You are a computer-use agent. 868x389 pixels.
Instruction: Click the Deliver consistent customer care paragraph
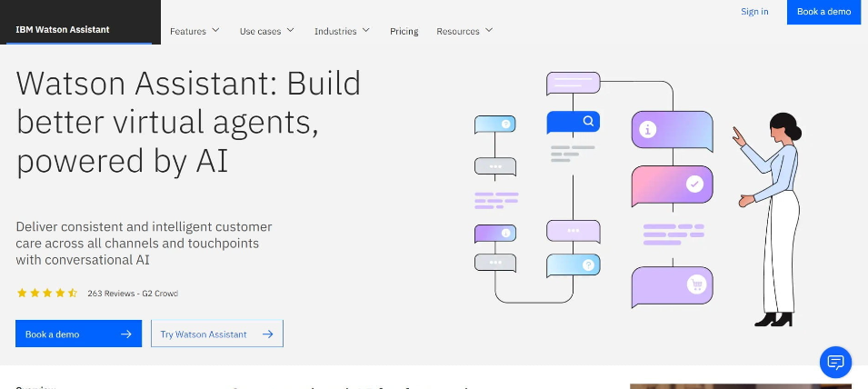point(144,243)
